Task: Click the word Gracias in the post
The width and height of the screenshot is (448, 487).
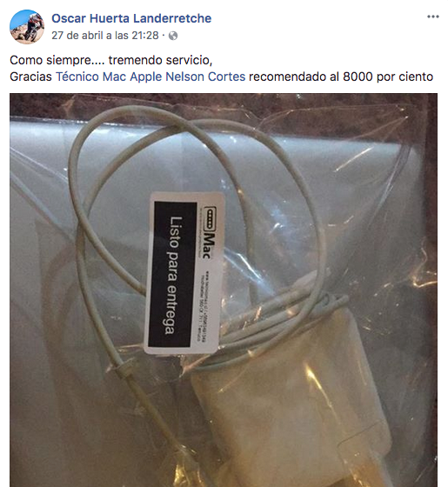Action: [x=30, y=77]
